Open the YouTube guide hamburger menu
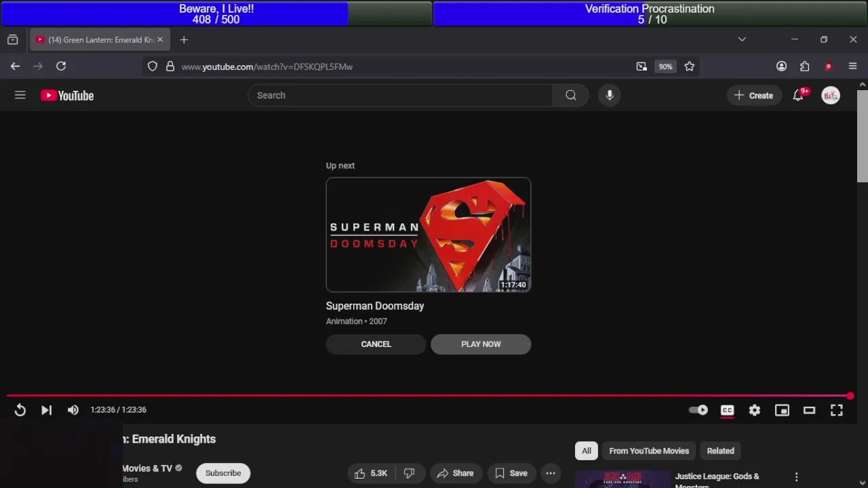868x488 pixels. tap(20, 96)
